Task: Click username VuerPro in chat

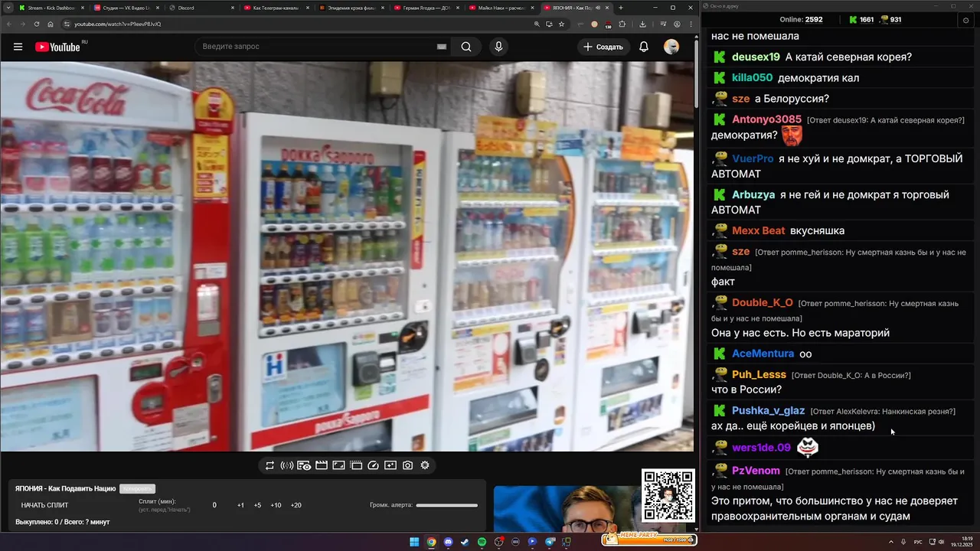Action: [x=753, y=158]
